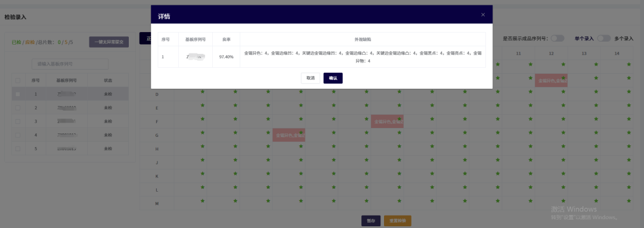Click the 良率 column header in the dialog
This screenshot has height=228, width=644.
click(x=227, y=40)
